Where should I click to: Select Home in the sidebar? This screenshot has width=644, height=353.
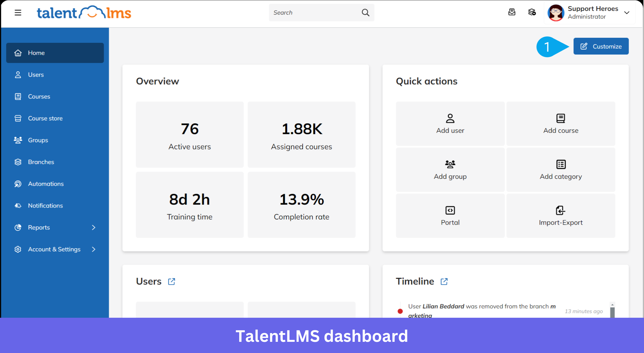55,53
